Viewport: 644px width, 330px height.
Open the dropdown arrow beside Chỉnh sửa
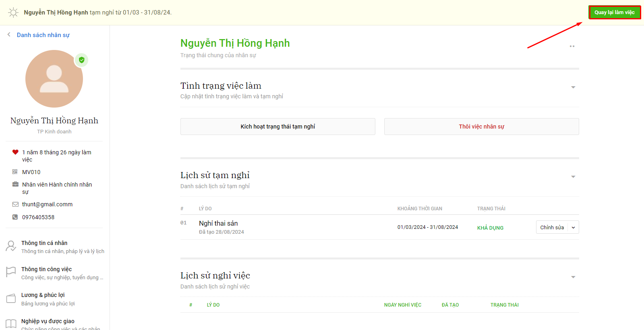click(x=574, y=227)
